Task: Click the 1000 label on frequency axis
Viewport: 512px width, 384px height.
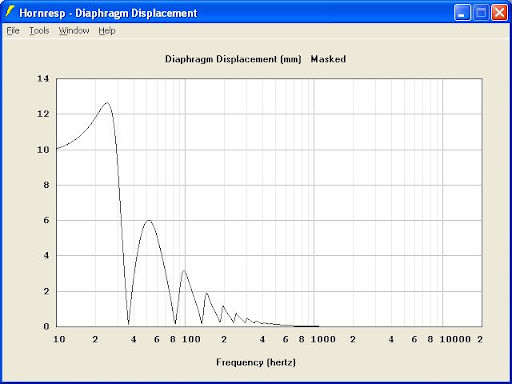Action: pos(323,339)
